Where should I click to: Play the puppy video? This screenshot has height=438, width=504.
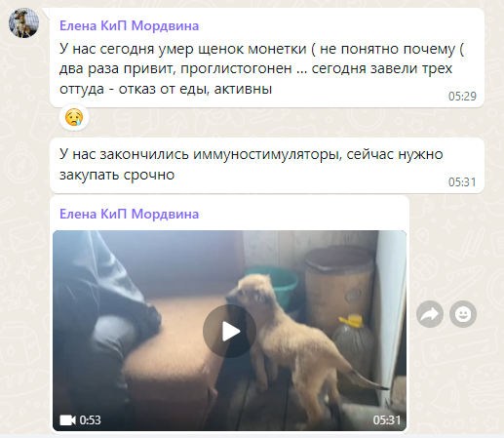(x=229, y=331)
